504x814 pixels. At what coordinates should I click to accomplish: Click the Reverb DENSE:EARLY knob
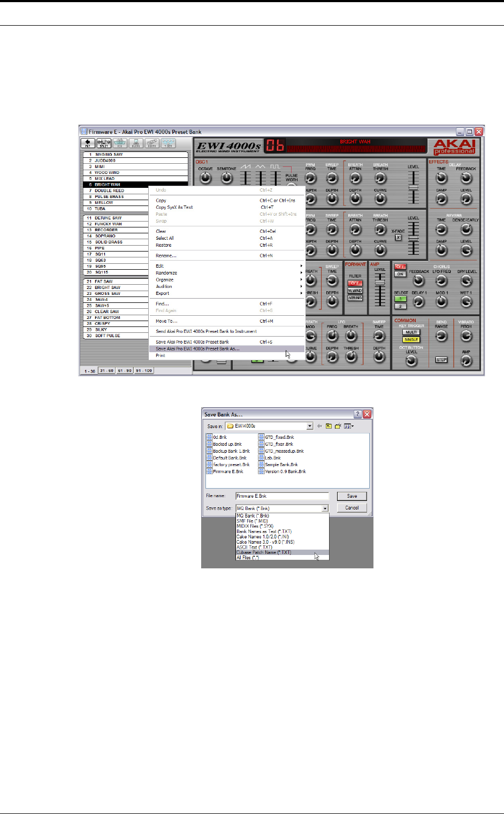coord(467,229)
